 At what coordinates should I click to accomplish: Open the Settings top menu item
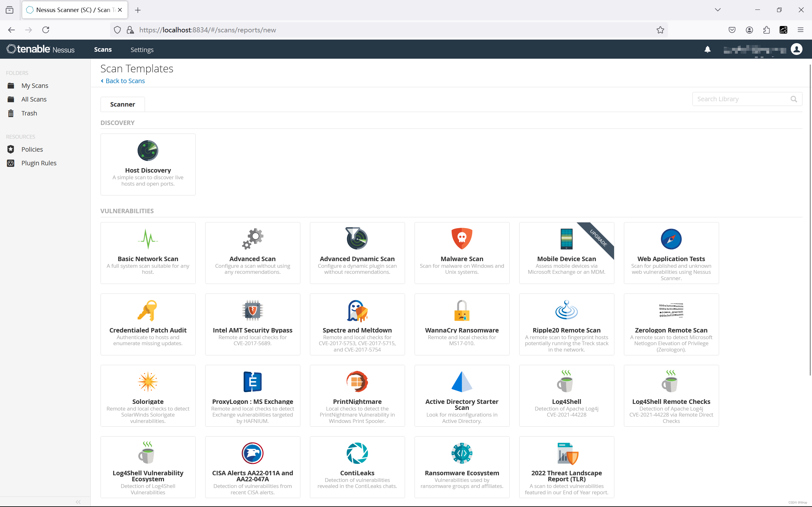pos(142,49)
